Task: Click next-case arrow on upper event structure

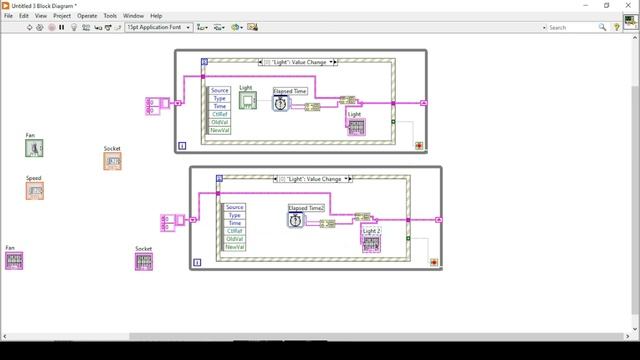Action: click(x=336, y=62)
